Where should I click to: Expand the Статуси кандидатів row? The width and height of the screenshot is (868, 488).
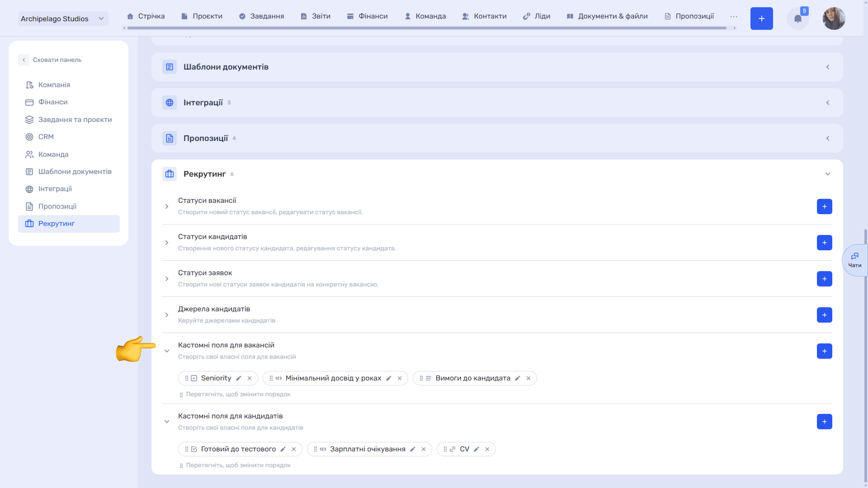point(167,243)
